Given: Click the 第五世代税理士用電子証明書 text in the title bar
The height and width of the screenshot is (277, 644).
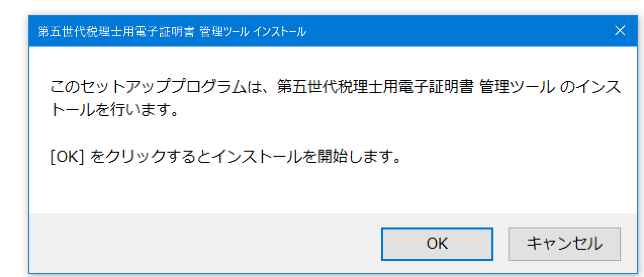Looking at the screenshot, I should 116,32.
